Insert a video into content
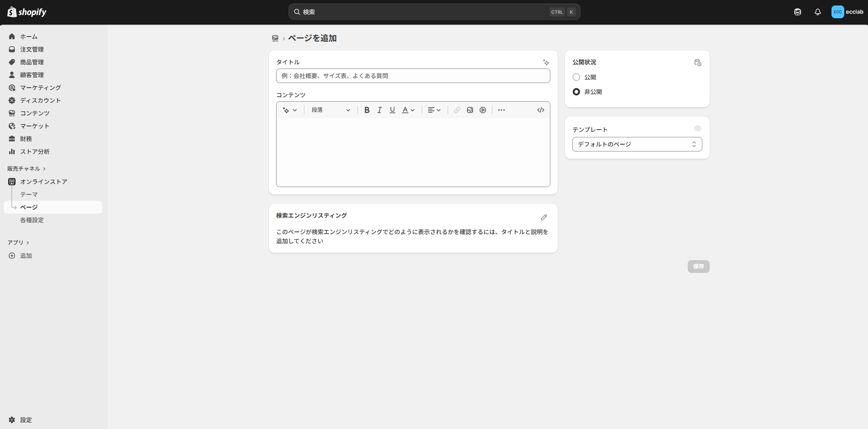 (482, 110)
